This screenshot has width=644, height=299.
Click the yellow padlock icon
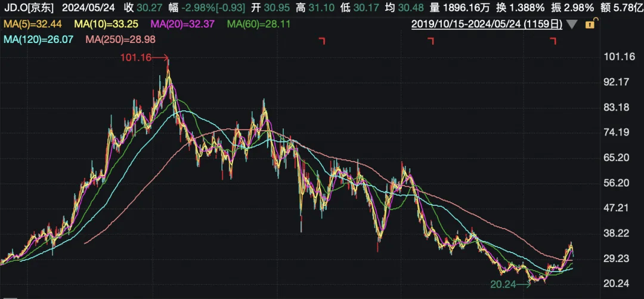(590, 25)
